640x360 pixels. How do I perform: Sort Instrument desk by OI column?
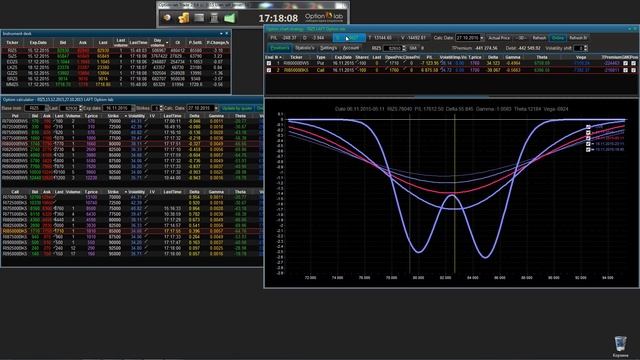pos(178,42)
